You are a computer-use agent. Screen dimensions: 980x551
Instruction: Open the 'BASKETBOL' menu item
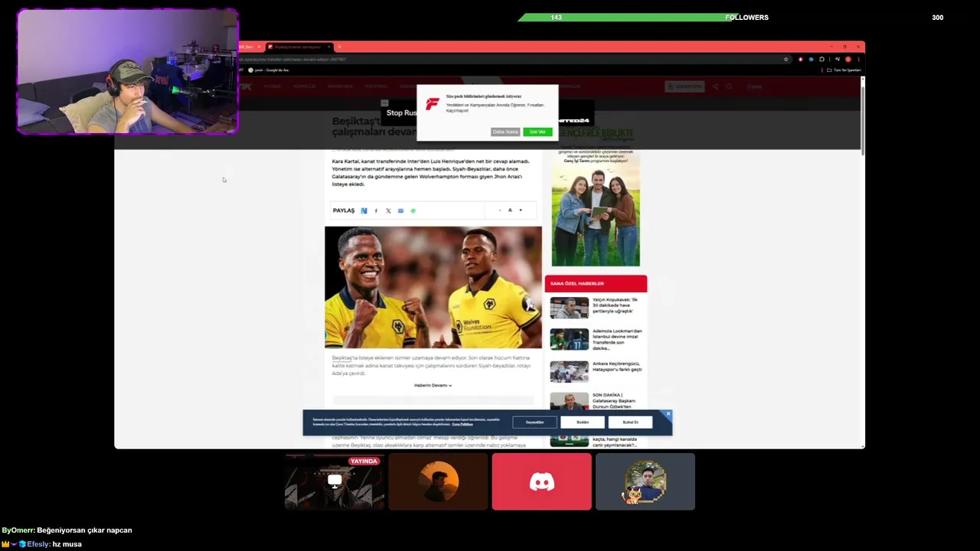pos(340,86)
